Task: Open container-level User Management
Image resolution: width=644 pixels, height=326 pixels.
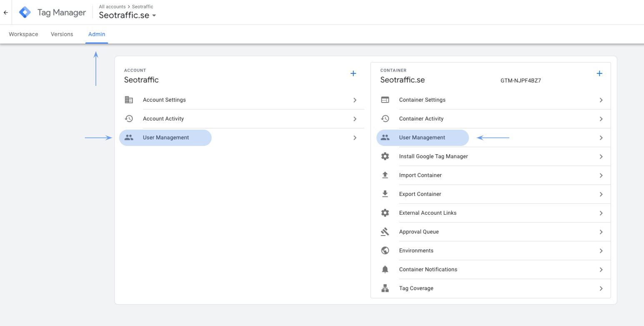Action: (422, 138)
